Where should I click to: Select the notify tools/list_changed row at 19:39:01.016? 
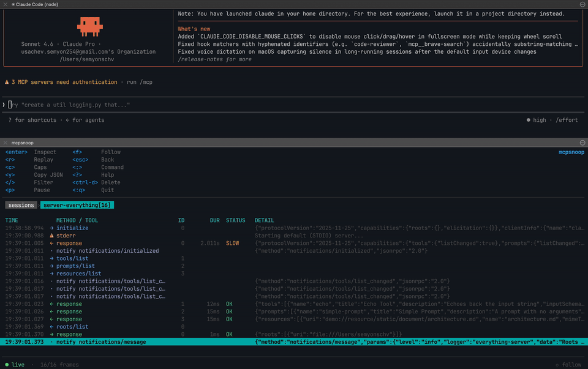(x=294, y=281)
